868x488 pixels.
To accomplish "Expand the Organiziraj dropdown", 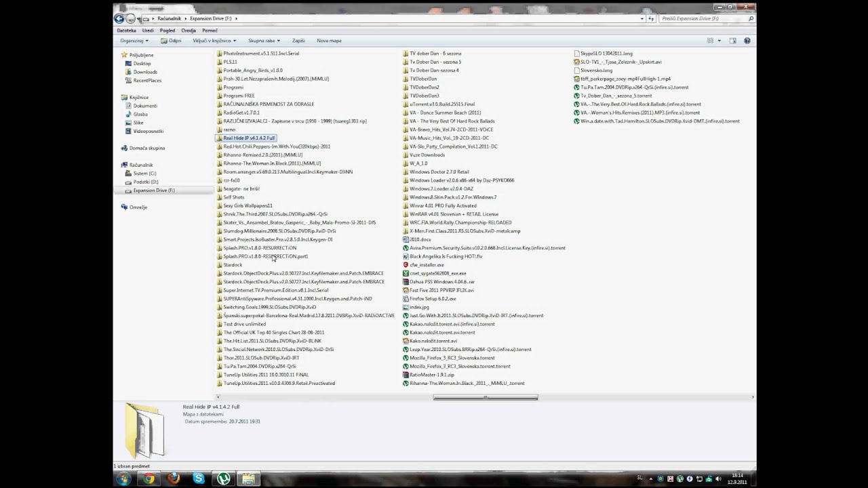I will pos(134,41).
